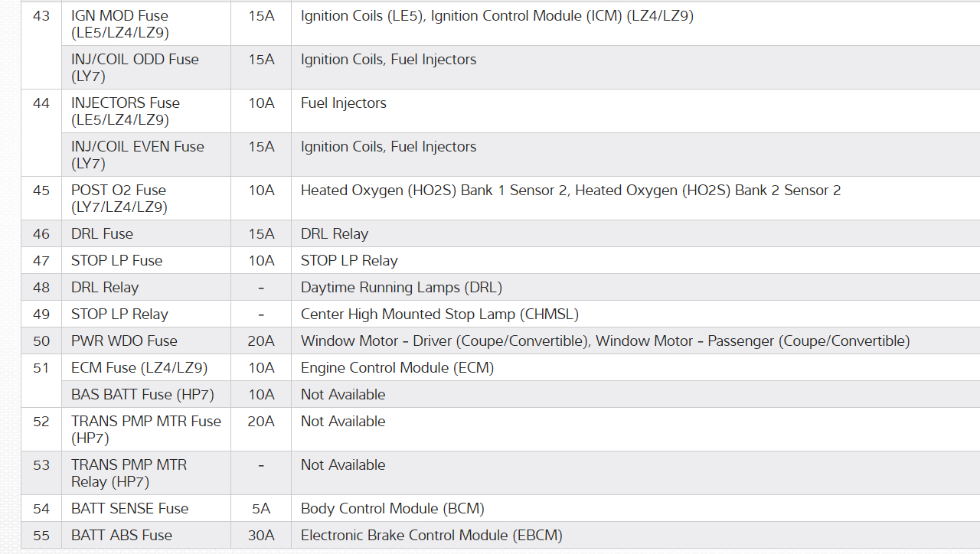Viewport: 980px width, 554px height.
Task: Select the Electronic Brake Control Module description
Action: (432, 536)
